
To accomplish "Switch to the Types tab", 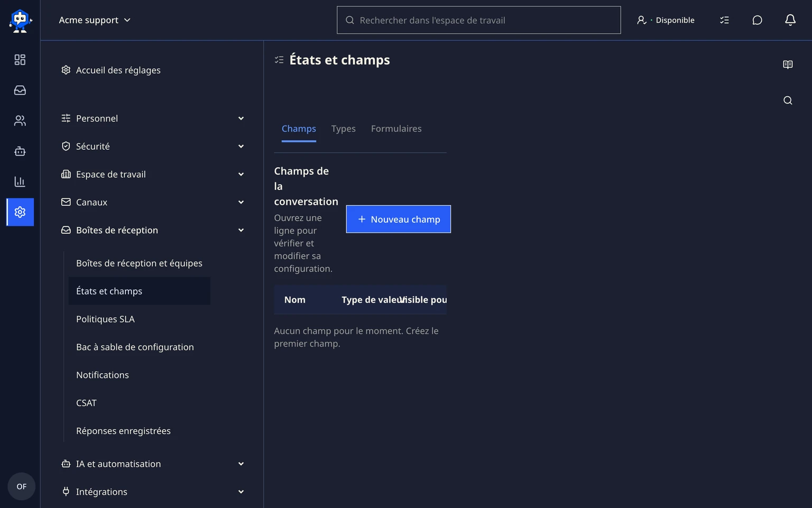I will tap(344, 129).
